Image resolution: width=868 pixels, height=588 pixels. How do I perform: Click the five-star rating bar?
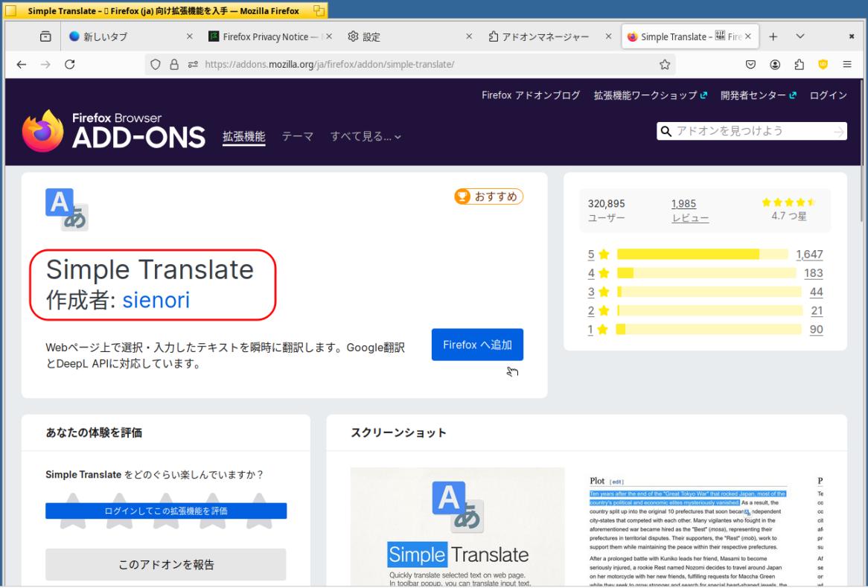[x=703, y=254]
